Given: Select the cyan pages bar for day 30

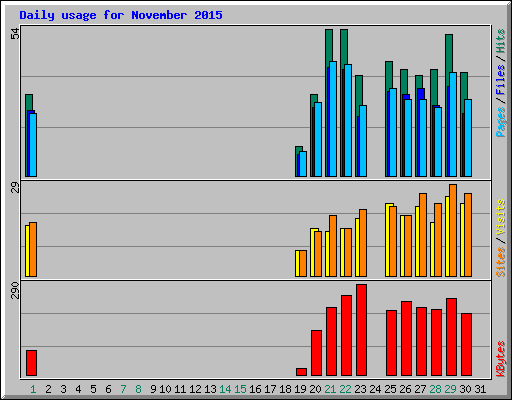Looking at the screenshot, I should [468, 138].
